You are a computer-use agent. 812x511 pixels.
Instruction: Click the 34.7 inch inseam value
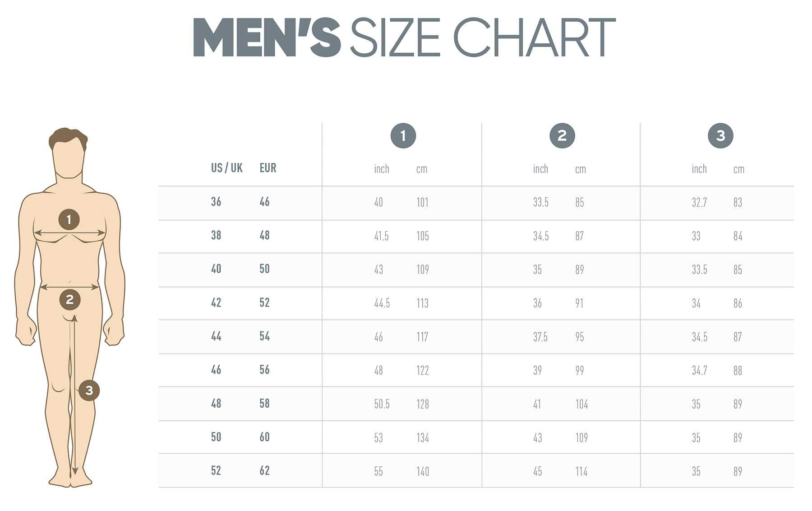tap(699, 371)
